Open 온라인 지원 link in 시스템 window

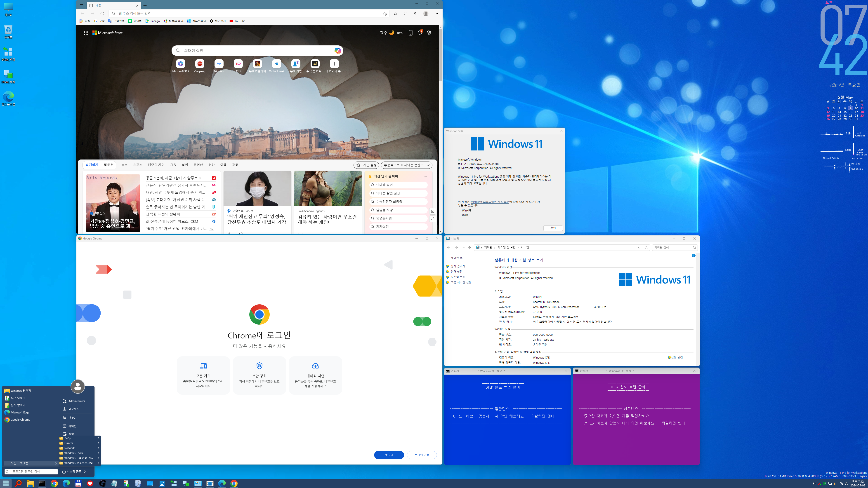pyautogui.click(x=540, y=345)
